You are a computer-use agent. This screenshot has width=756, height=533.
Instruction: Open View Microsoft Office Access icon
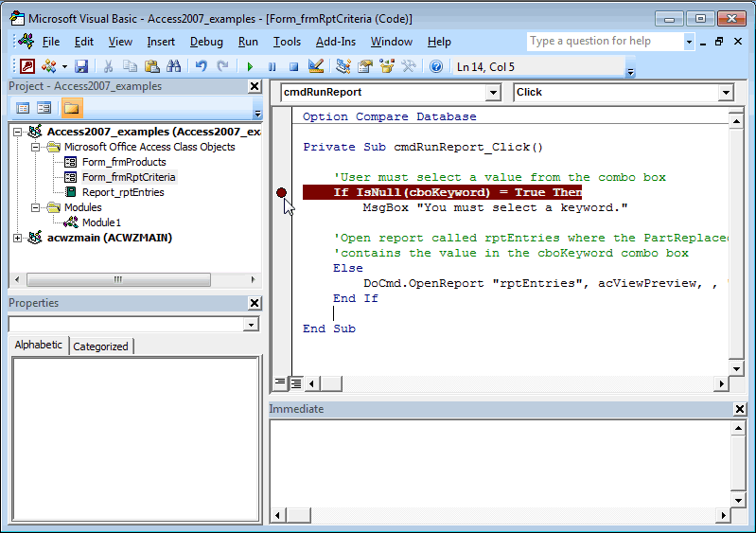27,66
